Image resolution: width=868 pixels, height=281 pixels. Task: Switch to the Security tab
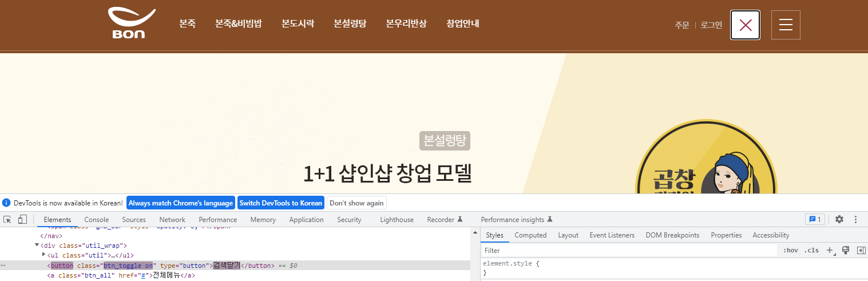349,219
